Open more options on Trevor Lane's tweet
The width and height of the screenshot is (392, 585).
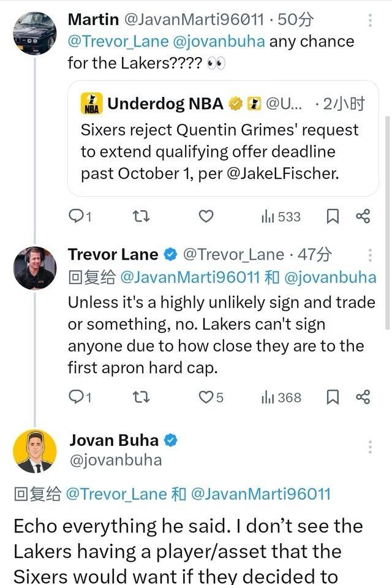click(370, 255)
